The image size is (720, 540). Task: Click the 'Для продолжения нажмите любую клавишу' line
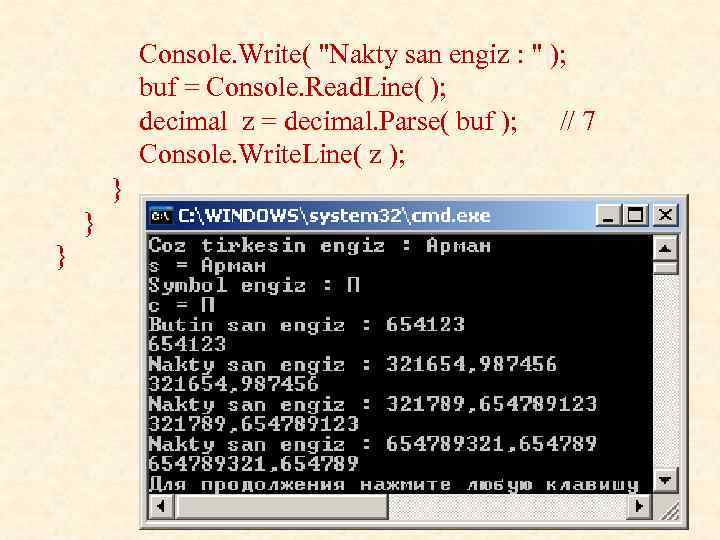[394, 484]
